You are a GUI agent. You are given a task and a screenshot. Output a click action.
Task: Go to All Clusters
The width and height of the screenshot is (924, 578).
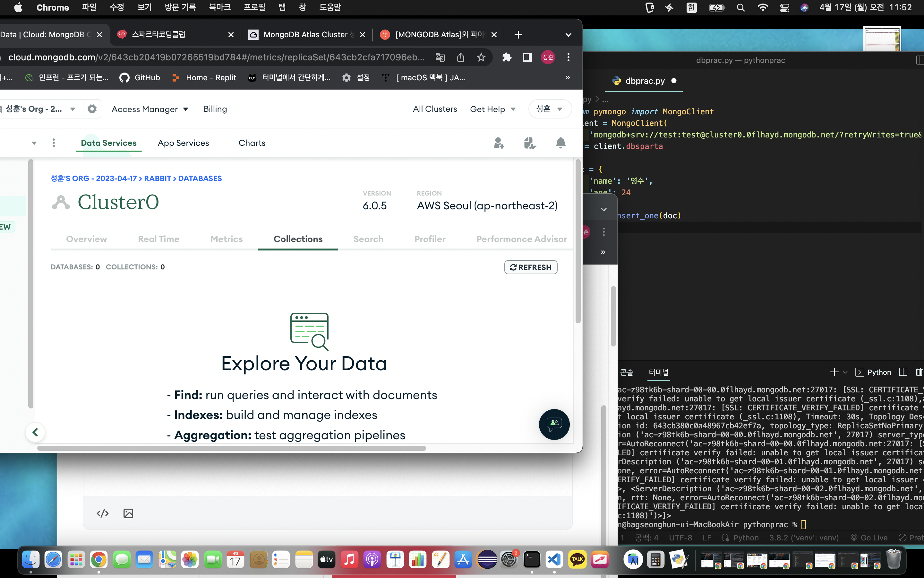[x=435, y=109]
